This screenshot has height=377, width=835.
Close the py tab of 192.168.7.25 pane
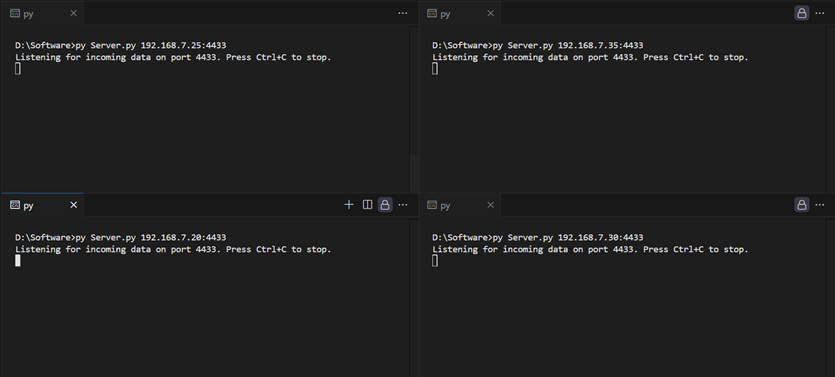73,13
